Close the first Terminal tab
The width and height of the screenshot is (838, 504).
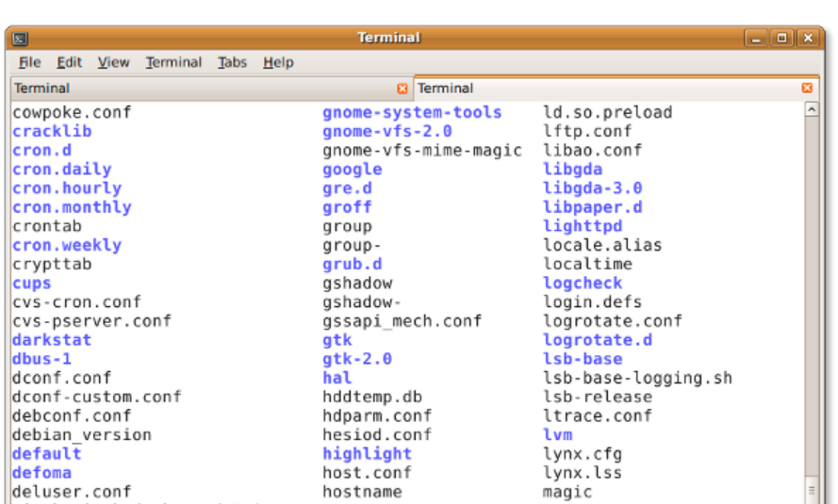(403, 89)
